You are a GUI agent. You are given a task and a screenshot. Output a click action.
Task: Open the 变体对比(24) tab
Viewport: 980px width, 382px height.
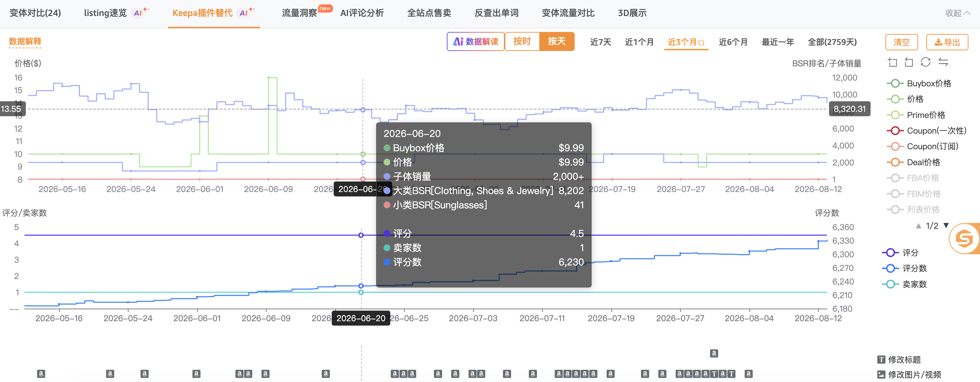tap(35, 13)
